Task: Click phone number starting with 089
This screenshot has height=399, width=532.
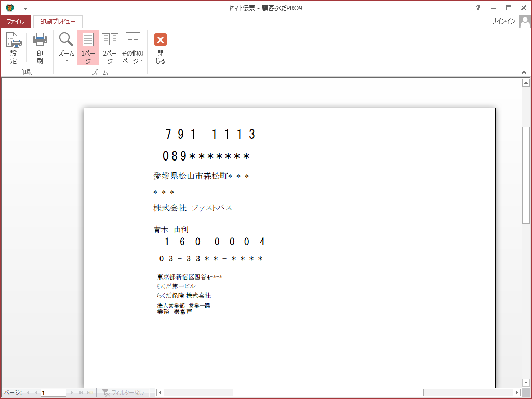Action: pos(206,156)
